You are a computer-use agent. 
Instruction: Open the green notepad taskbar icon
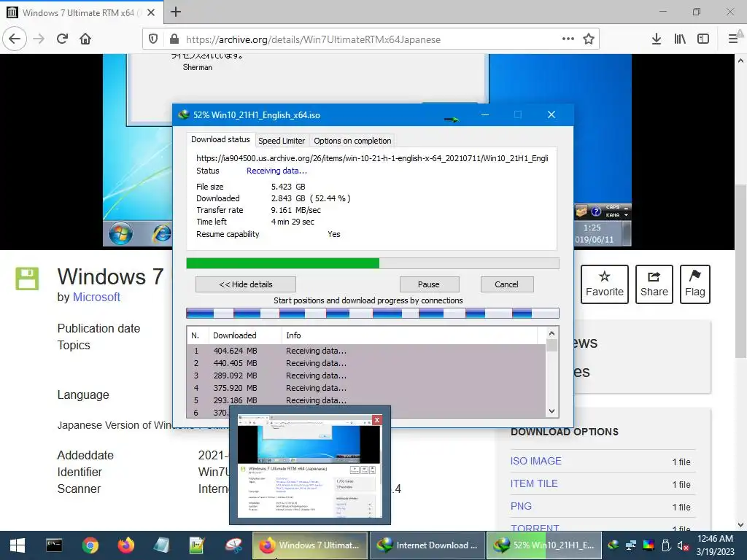[197, 545]
